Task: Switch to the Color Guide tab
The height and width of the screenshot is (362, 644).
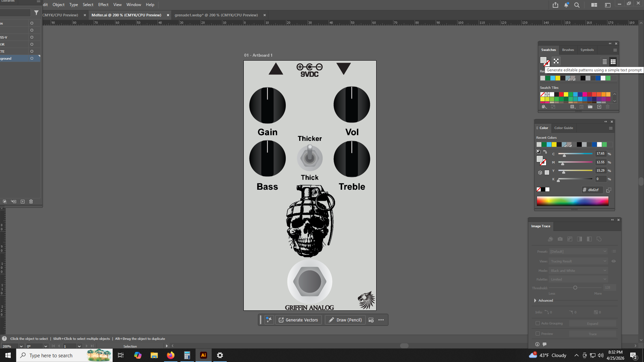Action: click(563, 128)
